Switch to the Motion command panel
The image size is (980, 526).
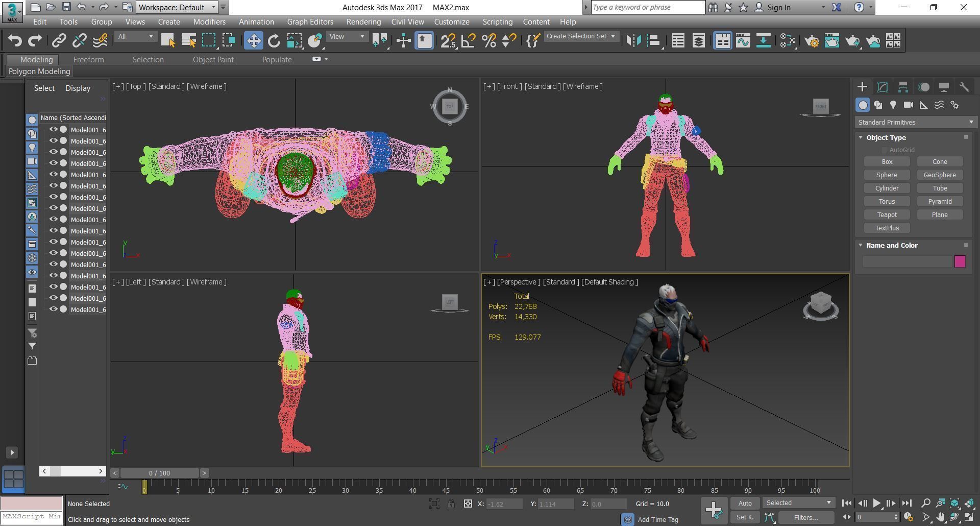click(923, 87)
